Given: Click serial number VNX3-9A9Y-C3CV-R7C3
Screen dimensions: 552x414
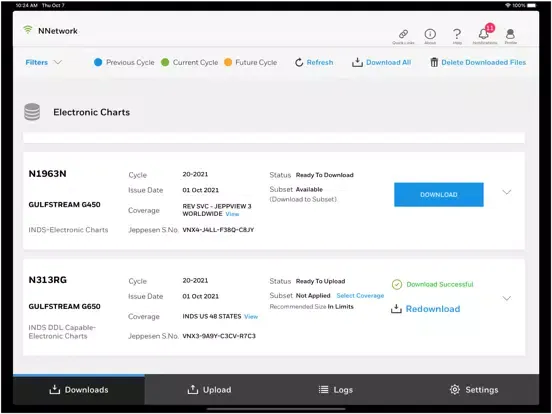Looking at the screenshot, I should click(x=219, y=336).
